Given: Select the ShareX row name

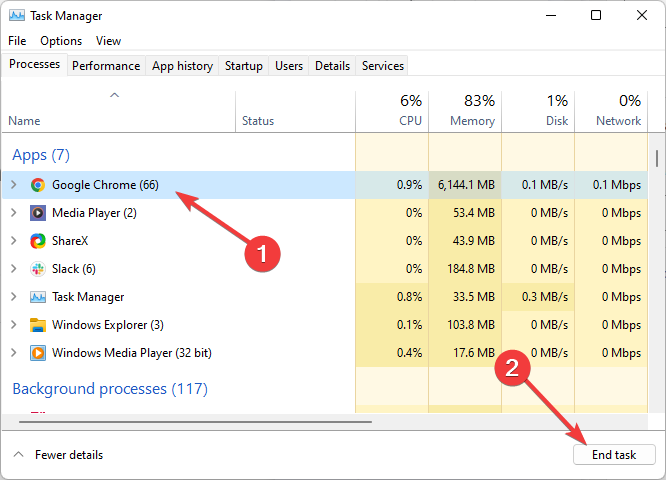Looking at the screenshot, I should coord(70,241).
